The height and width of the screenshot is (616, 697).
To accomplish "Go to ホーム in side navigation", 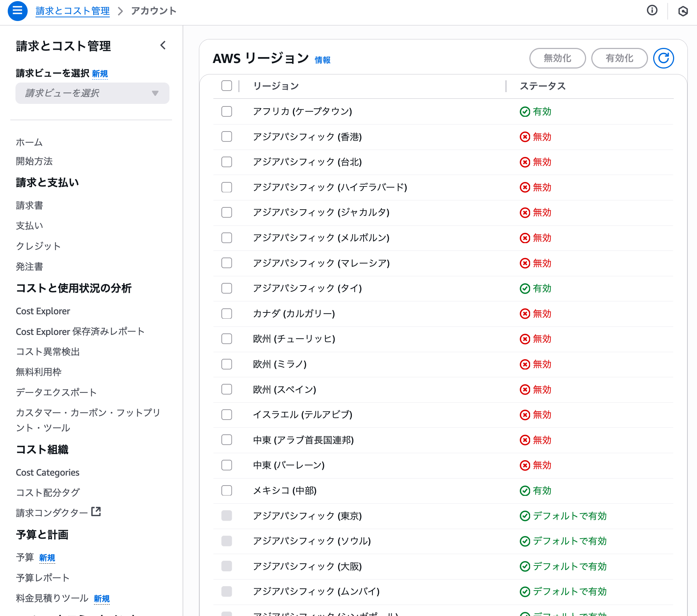I will pyautogui.click(x=29, y=142).
